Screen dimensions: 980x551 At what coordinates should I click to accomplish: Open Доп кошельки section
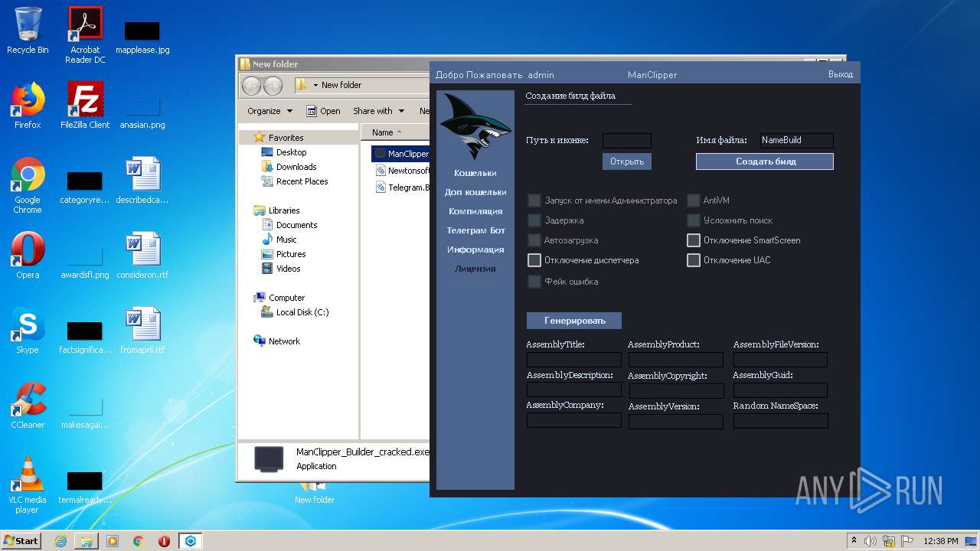(x=475, y=192)
